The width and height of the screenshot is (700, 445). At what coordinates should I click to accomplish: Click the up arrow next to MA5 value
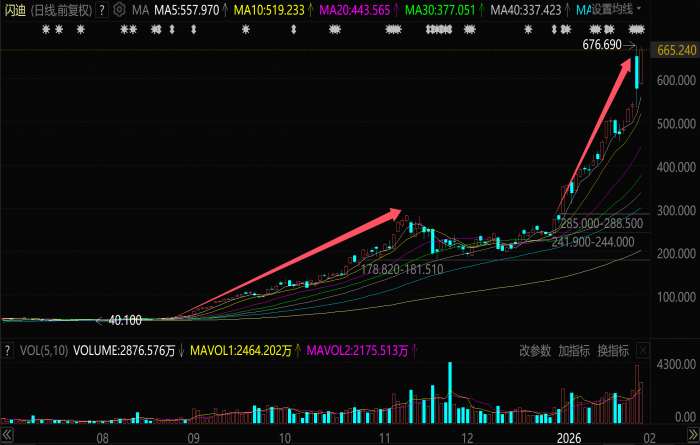click(x=225, y=9)
